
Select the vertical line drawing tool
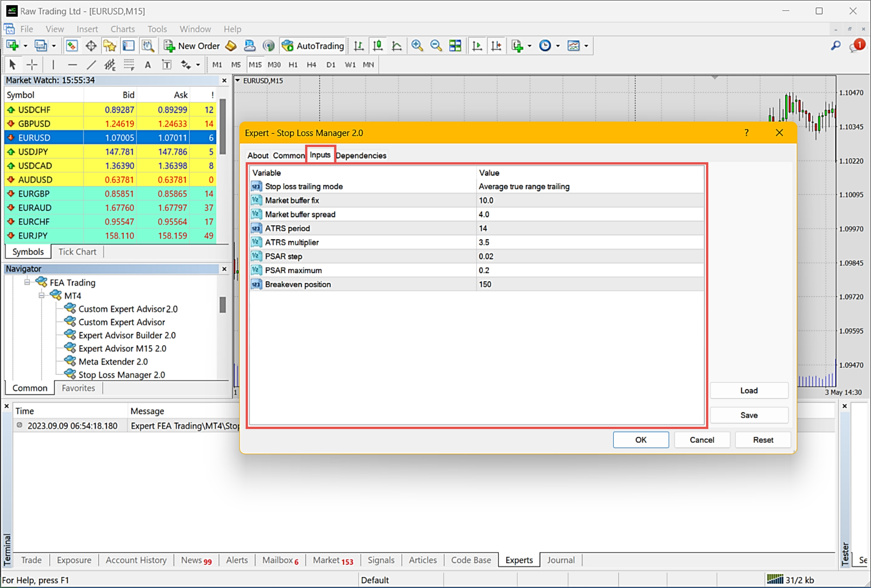53,65
